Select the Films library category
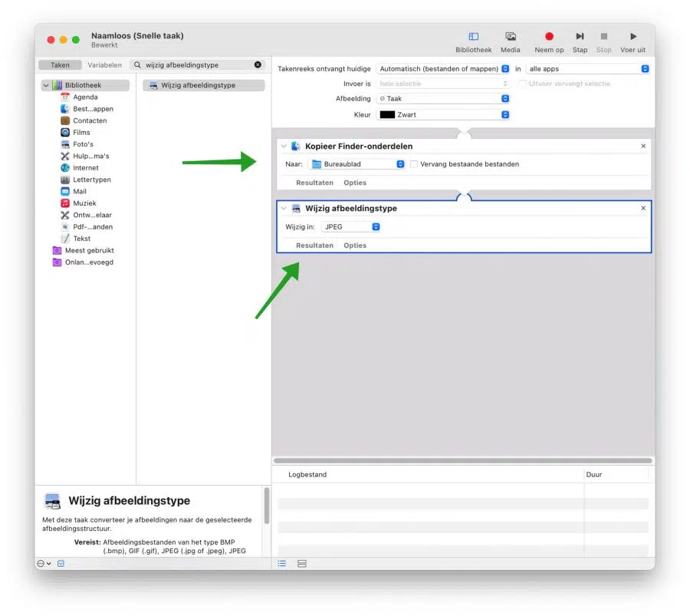Viewport: 690px width, 616px height. [81, 133]
